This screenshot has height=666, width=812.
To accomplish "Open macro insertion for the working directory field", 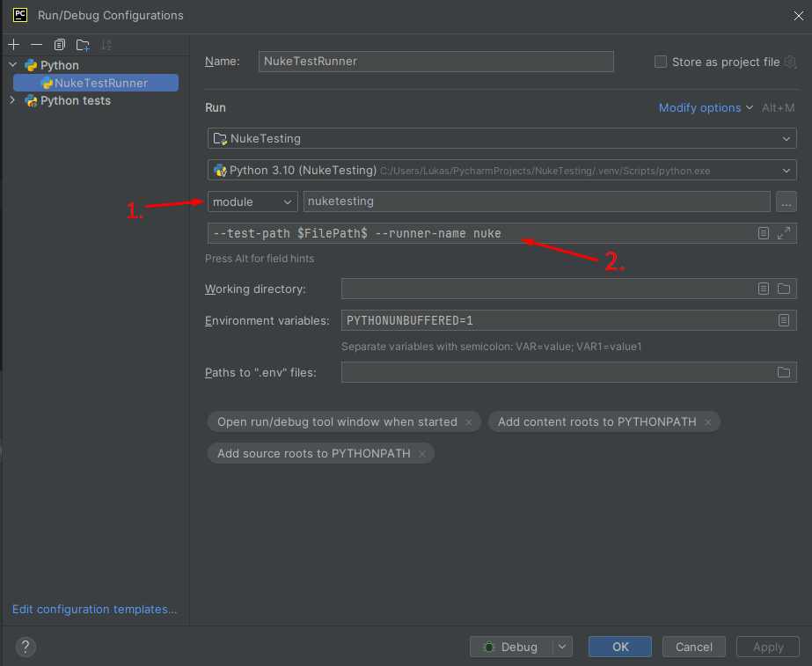I will pyautogui.click(x=764, y=289).
